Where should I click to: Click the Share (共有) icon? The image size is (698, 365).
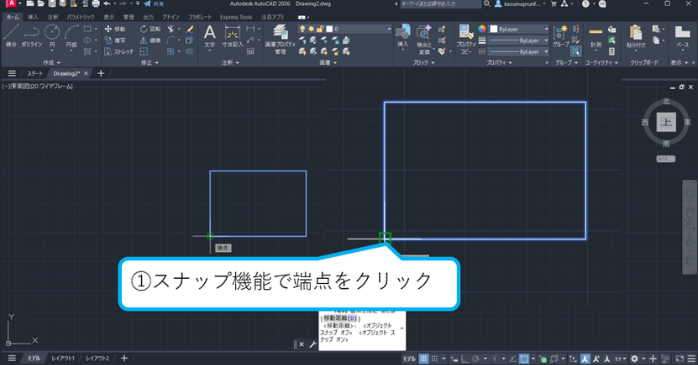154,4
